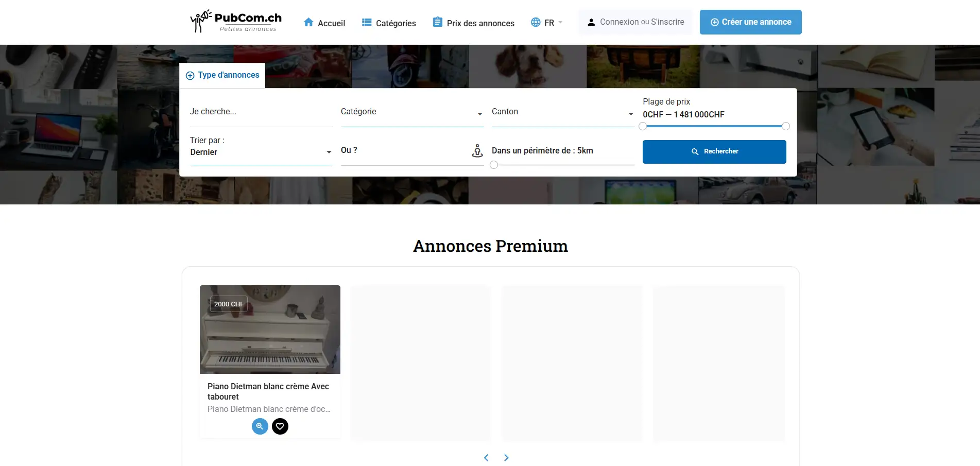980x466 pixels.
Task: Open Prix des annonces page
Action: pyautogui.click(x=473, y=23)
